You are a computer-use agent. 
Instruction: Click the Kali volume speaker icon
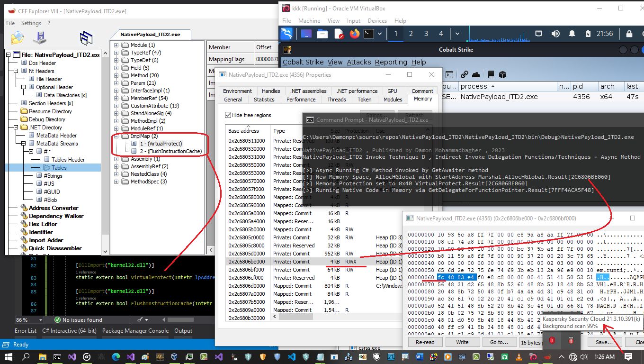click(555, 34)
